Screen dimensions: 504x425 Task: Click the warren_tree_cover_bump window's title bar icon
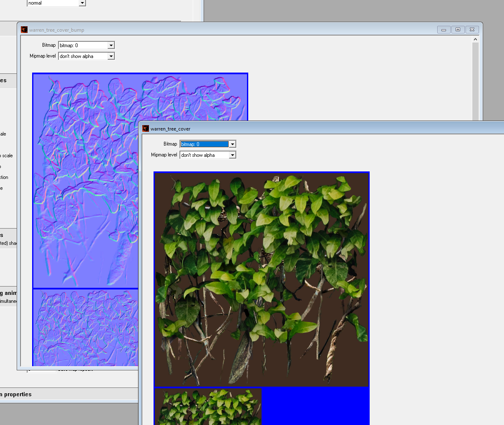pos(24,30)
